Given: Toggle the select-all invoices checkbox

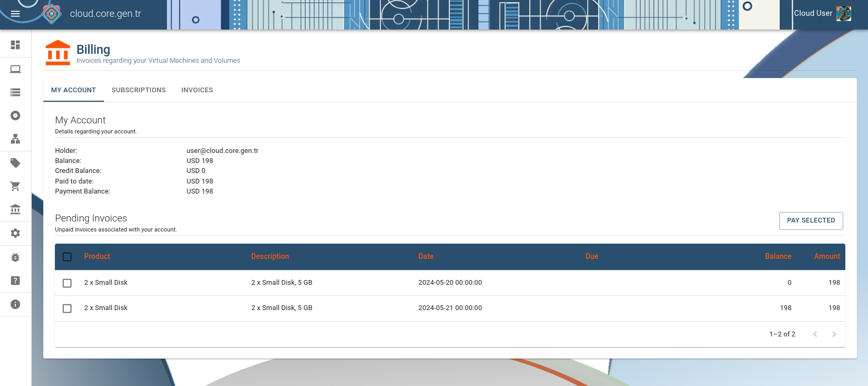Looking at the screenshot, I should (x=67, y=257).
